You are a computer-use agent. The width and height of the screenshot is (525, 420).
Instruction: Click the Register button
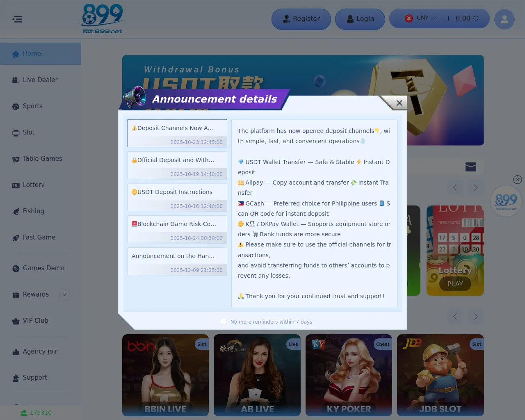point(301,19)
